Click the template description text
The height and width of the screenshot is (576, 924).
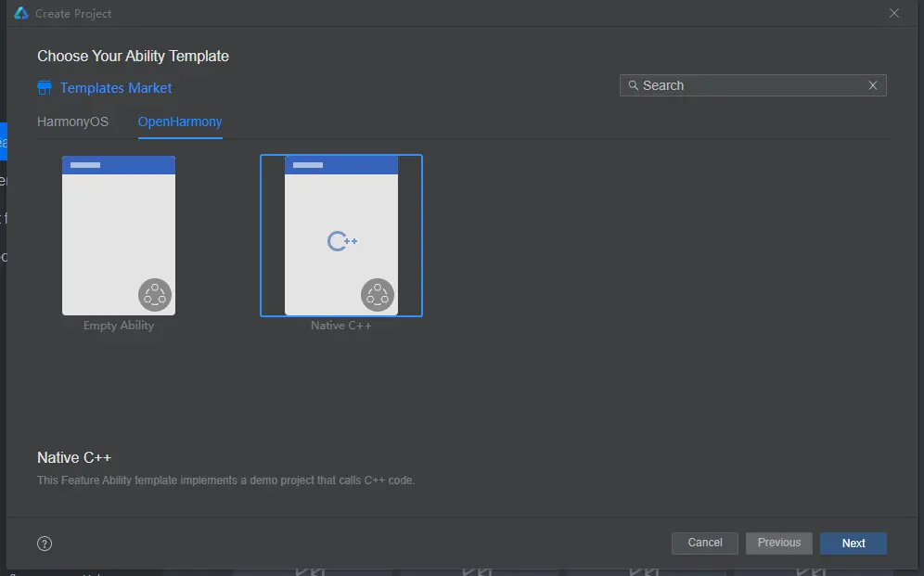click(226, 480)
